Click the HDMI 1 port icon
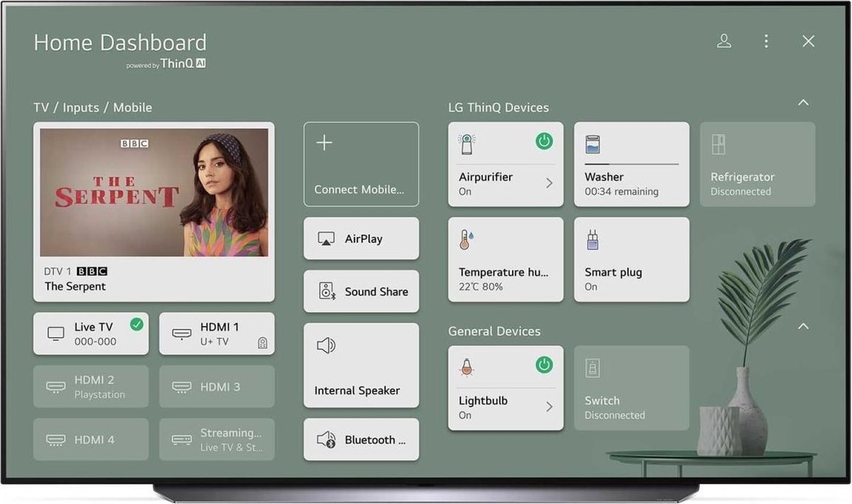 point(182,334)
